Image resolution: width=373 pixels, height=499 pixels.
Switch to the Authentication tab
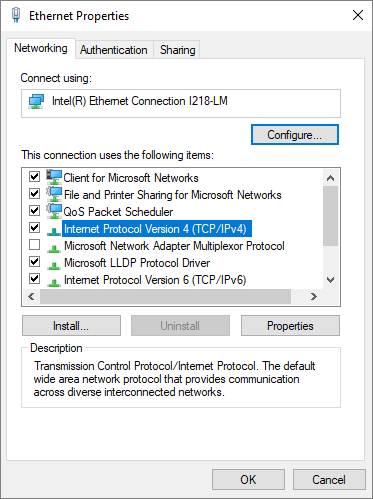[x=114, y=50]
